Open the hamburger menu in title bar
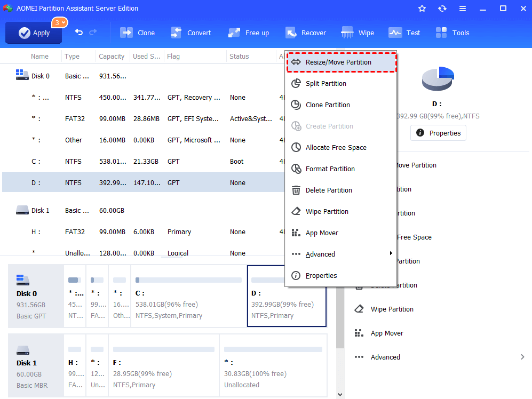This screenshot has width=532, height=399. point(463,9)
